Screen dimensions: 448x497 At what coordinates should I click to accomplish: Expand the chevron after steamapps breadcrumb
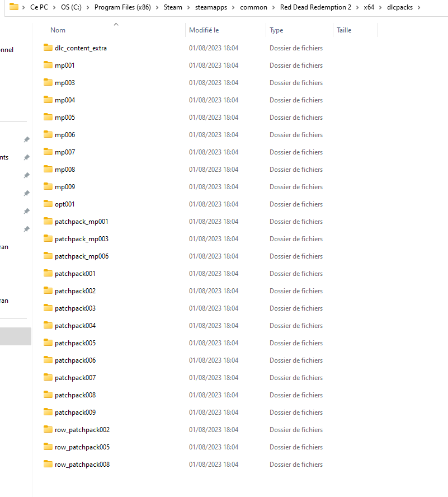233,7
